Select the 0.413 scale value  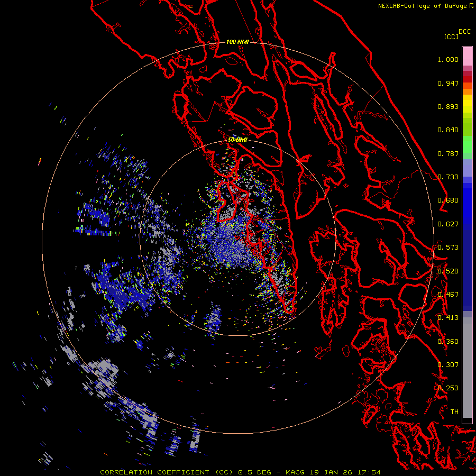click(448, 318)
